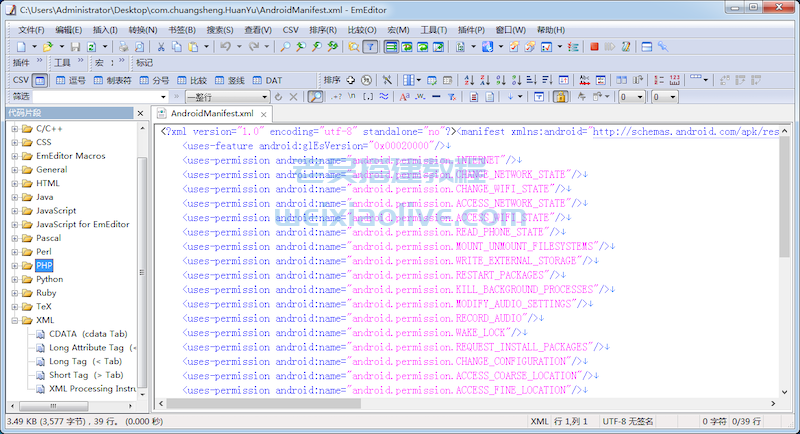Toggle regular expression filter option

click(336, 97)
